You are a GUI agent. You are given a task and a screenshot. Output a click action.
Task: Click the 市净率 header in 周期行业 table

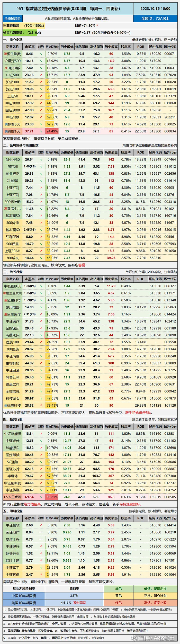tap(30, 518)
